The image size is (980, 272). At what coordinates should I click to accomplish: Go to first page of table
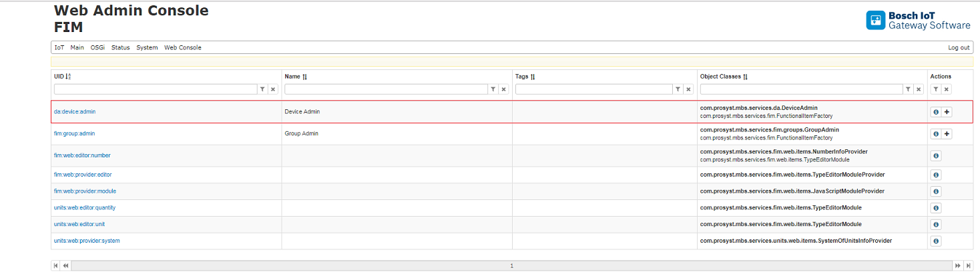[56, 265]
